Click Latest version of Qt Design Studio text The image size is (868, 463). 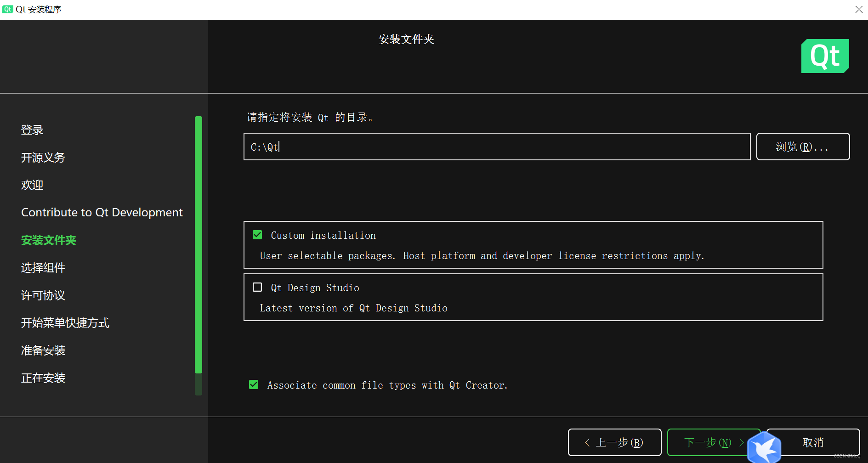pyautogui.click(x=353, y=308)
